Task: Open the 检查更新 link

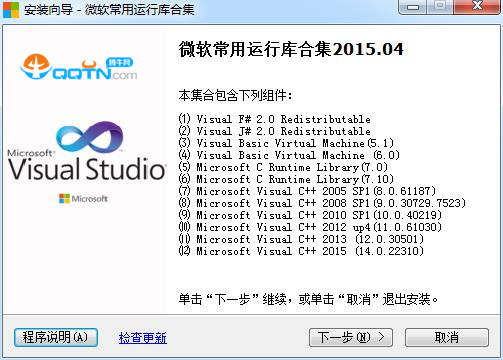Action: [143, 338]
